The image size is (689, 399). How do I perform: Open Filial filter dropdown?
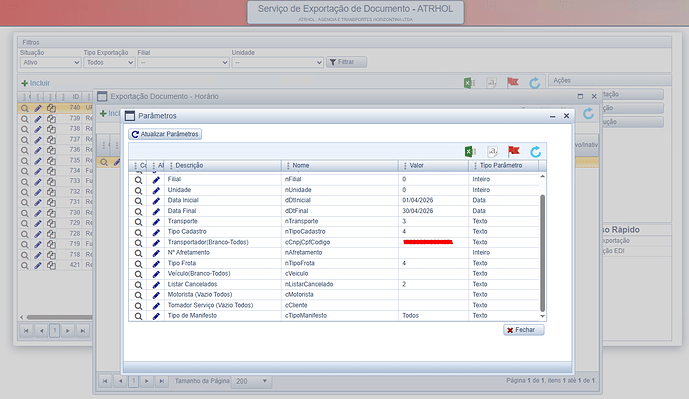(x=183, y=62)
